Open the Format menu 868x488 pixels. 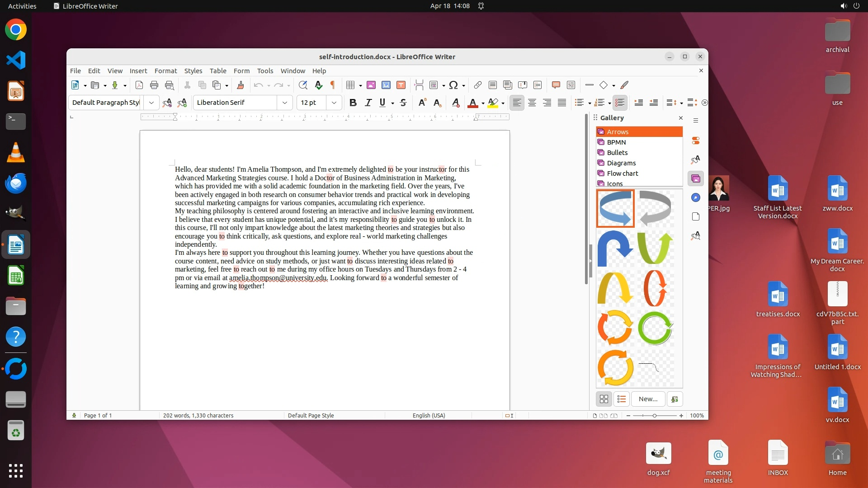coord(165,71)
